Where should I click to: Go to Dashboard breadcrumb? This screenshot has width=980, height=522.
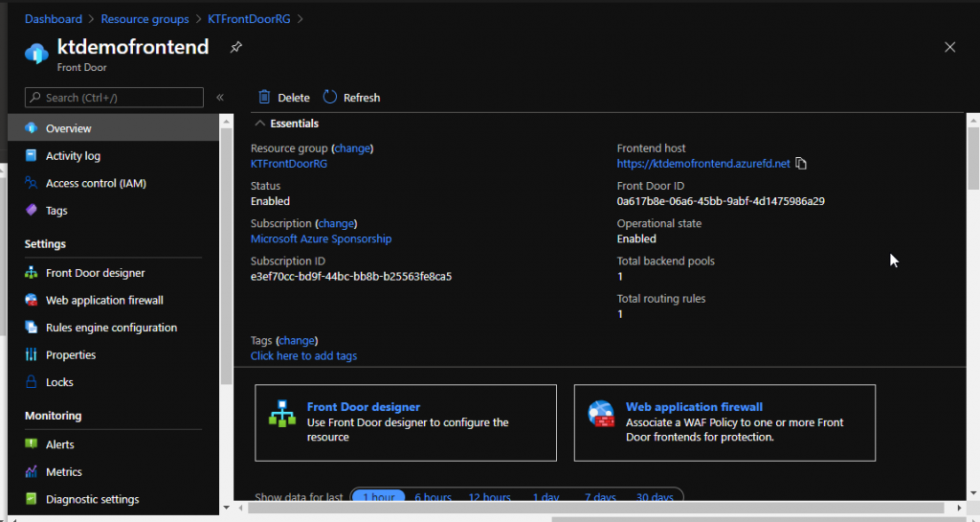[x=54, y=19]
